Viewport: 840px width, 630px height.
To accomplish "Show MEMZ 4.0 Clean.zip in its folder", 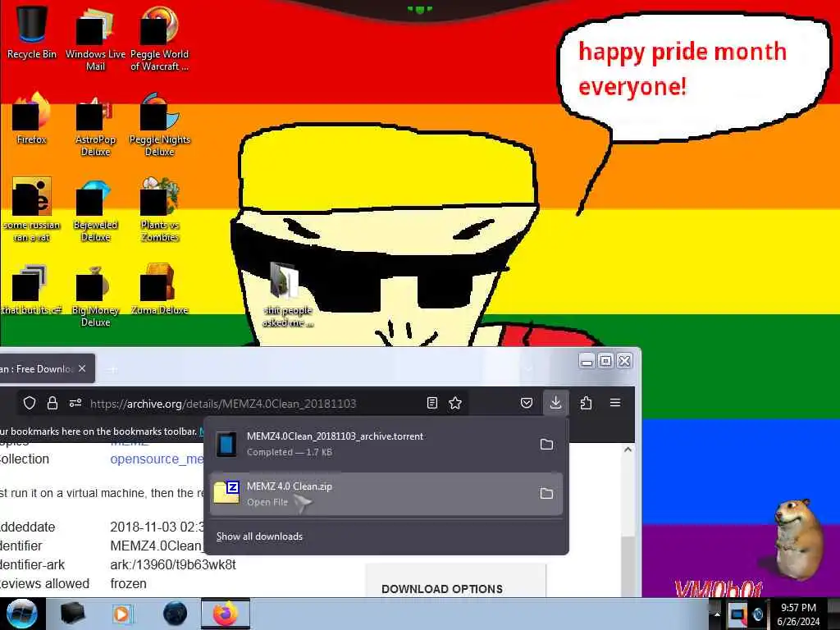I will click(546, 493).
